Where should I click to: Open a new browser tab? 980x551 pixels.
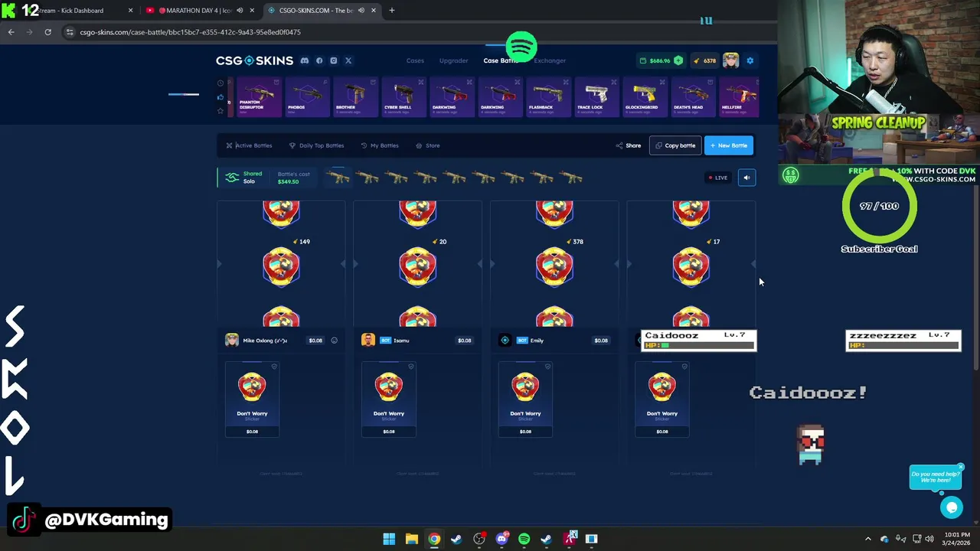pos(392,10)
